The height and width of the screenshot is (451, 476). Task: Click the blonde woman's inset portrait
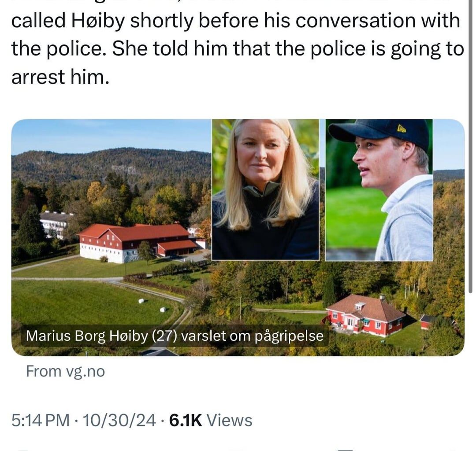tap(266, 189)
